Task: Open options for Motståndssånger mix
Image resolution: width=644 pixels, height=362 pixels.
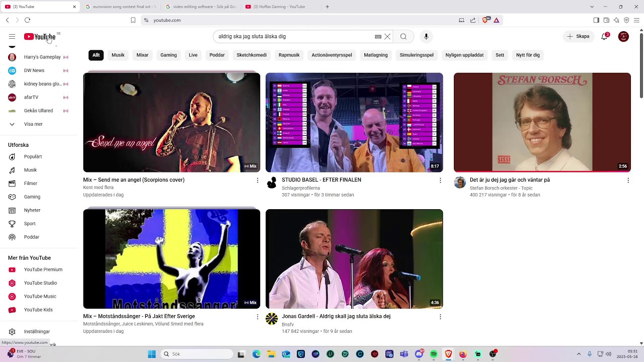Action: pos(258,317)
